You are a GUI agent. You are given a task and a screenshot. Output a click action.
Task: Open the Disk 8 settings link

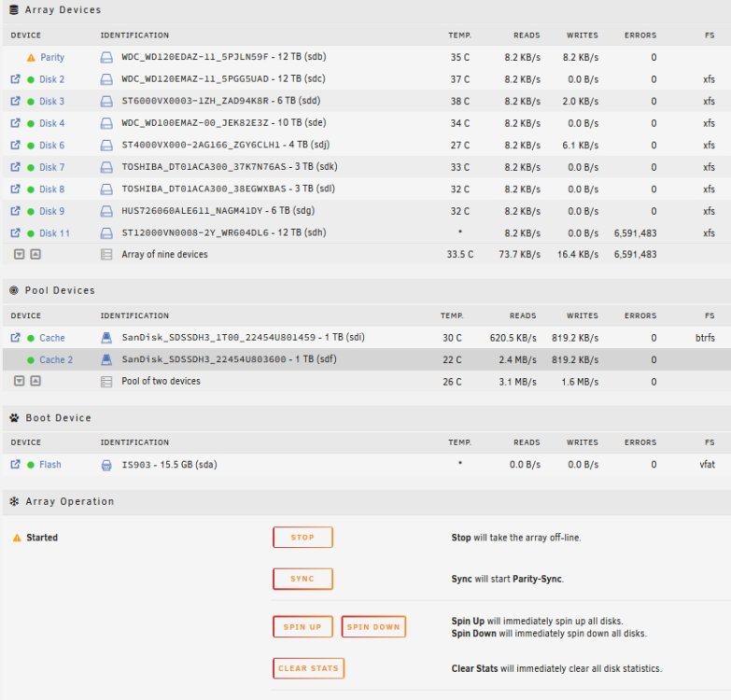51,189
